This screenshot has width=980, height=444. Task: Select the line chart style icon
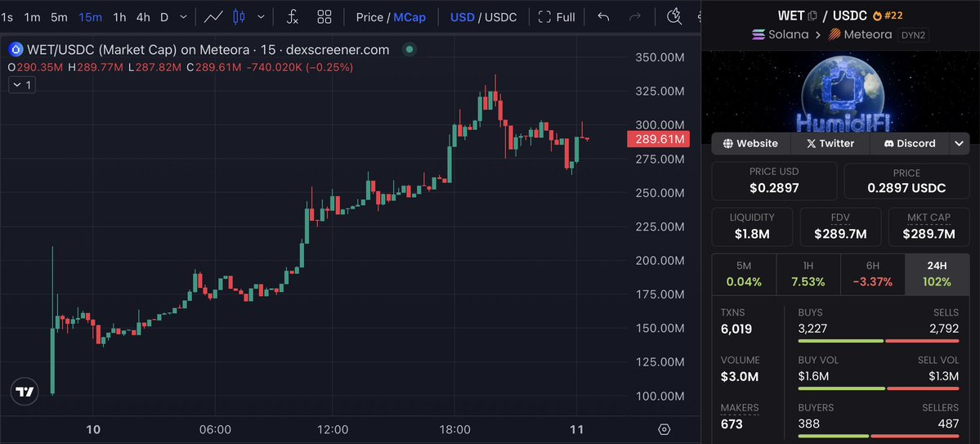(214, 16)
